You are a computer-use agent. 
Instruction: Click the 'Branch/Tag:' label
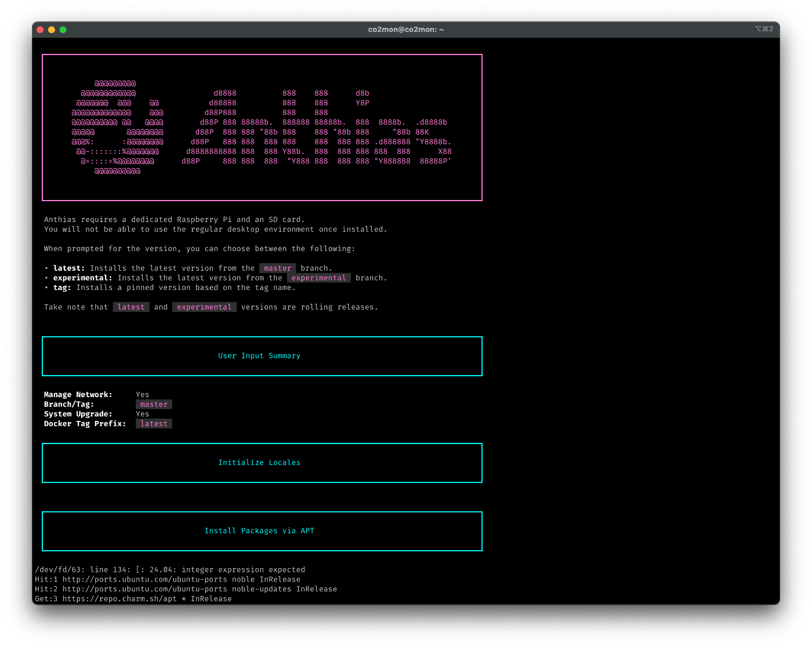(69, 405)
